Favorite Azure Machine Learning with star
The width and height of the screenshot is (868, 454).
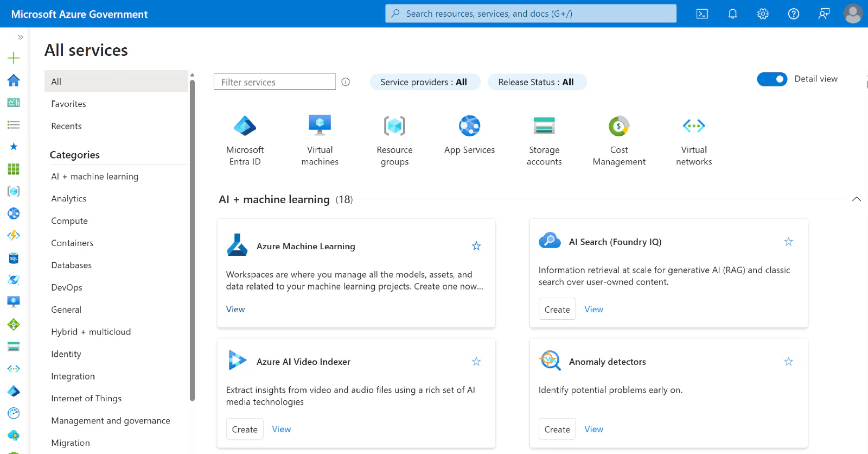click(476, 246)
